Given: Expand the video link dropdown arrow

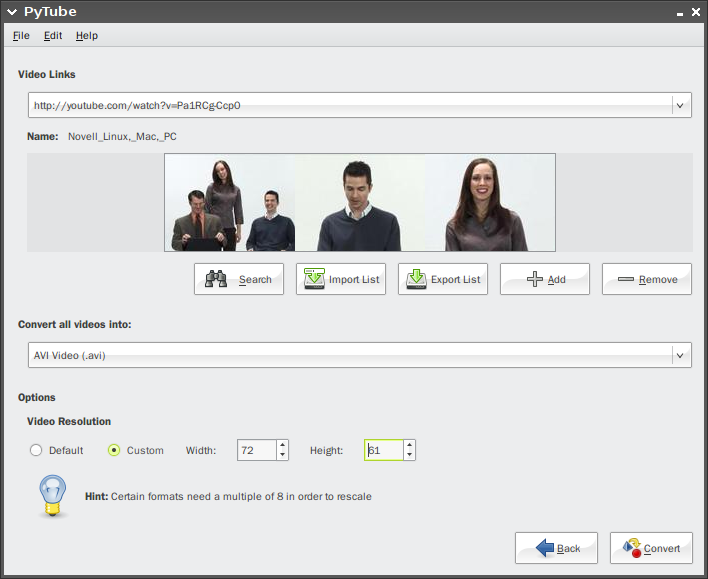Looking at the screenshot, I should point(680,106).
